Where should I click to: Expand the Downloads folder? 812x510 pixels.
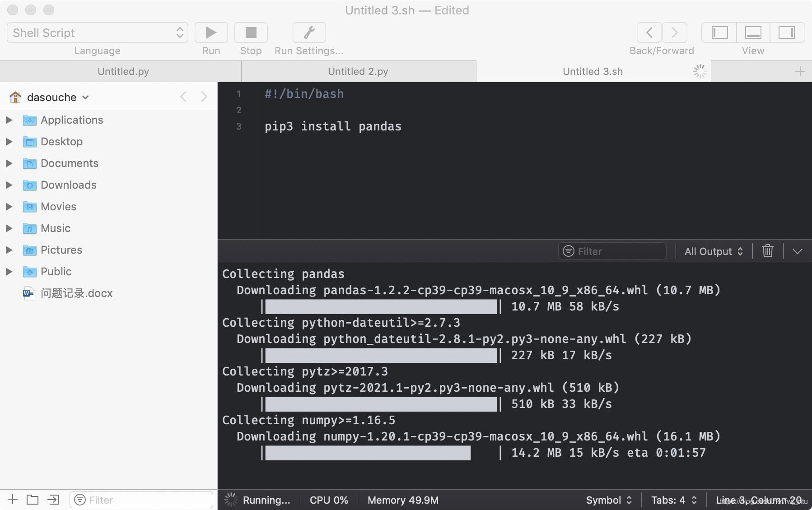9,185
